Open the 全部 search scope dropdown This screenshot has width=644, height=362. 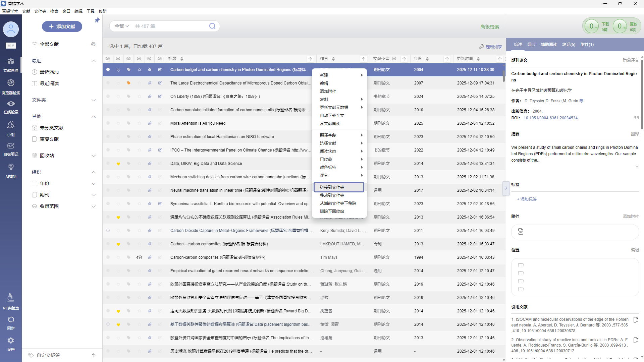121,26
